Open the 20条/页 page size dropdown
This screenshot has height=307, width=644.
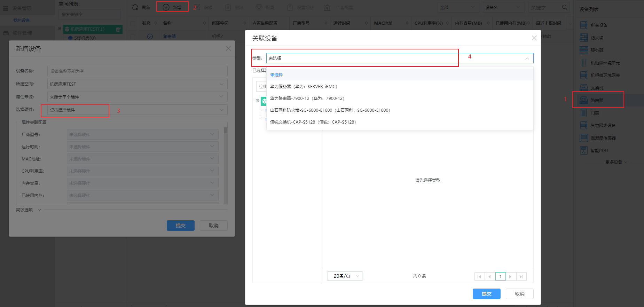tap(345, 276)
